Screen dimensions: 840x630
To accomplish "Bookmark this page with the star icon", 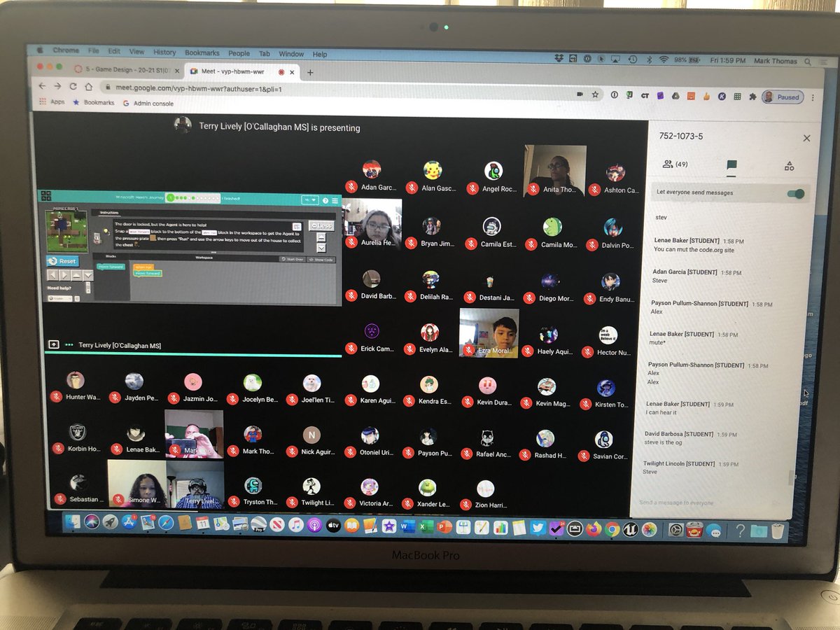I will pyautogui.click(x=596, y=94).
